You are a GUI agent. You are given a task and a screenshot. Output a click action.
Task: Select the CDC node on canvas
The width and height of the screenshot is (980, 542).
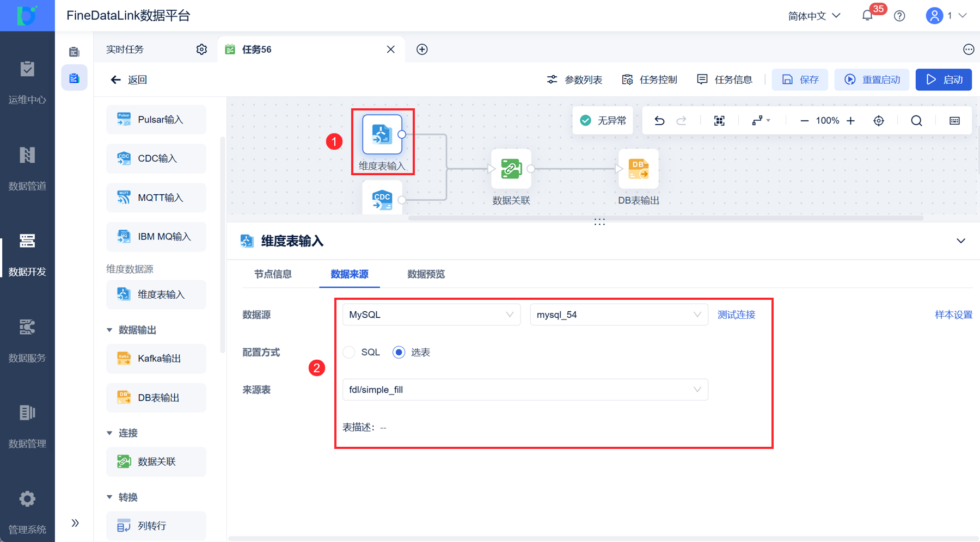click(x=382, y=199)
